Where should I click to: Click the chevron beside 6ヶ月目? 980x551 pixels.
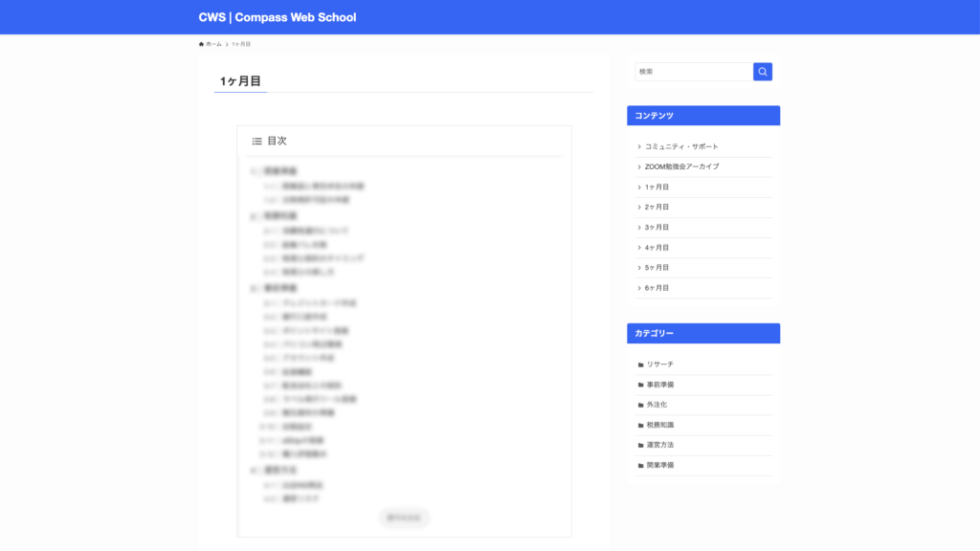coord(639,288)
